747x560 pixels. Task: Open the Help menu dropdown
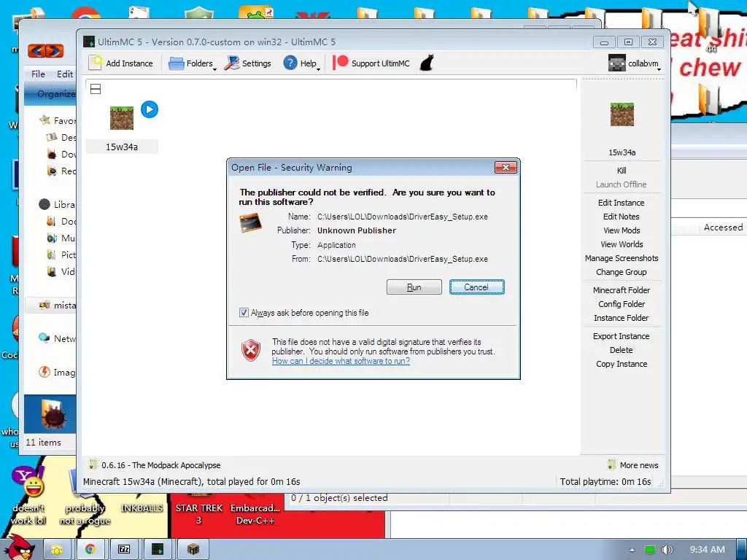tap(301, 63)
